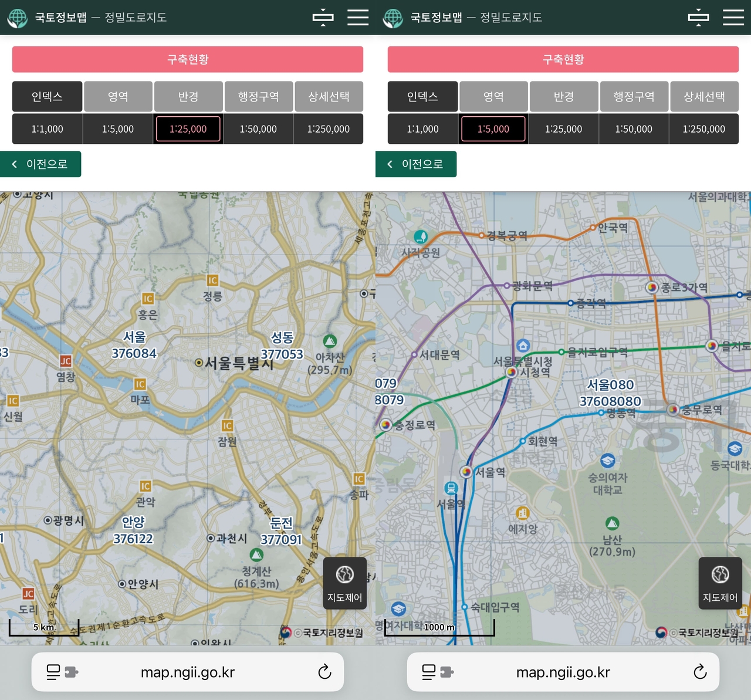Click 구축현황 button in right window
This screenshot has height=700, width=751.
point(563,59)
